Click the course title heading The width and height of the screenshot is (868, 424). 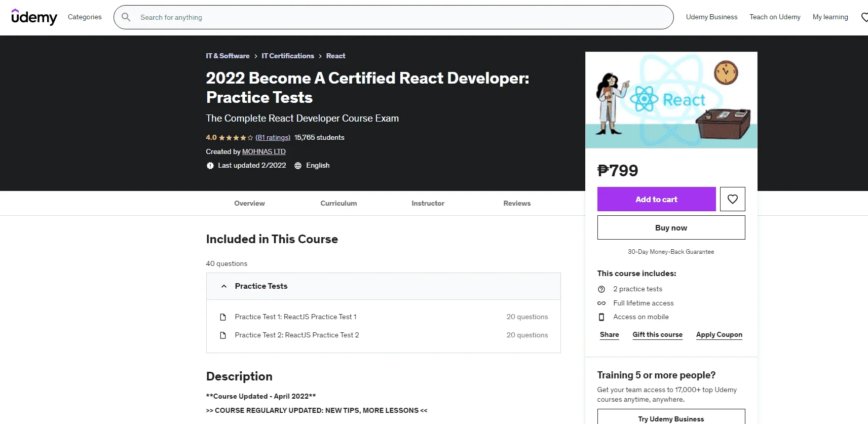coord(367,88)
